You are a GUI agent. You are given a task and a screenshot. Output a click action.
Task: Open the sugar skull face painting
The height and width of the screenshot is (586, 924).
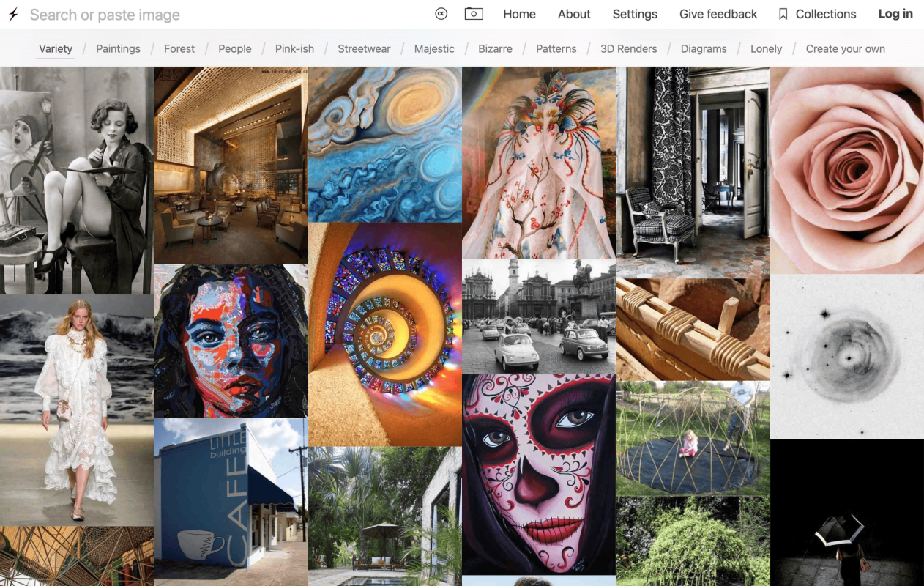point(539,474)
